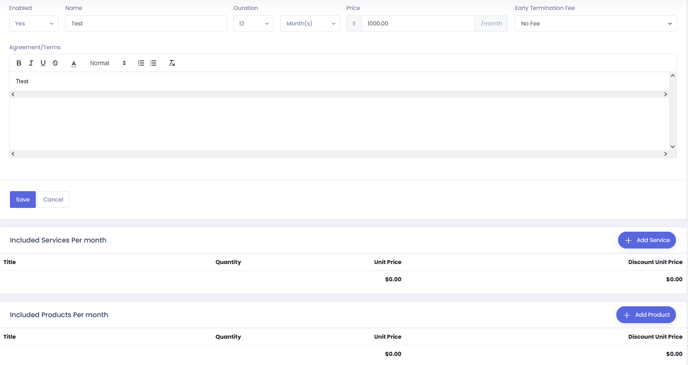The image size is (688, 365).
Task: Insert a bulleted list
Action: click(x=153, y=63)
